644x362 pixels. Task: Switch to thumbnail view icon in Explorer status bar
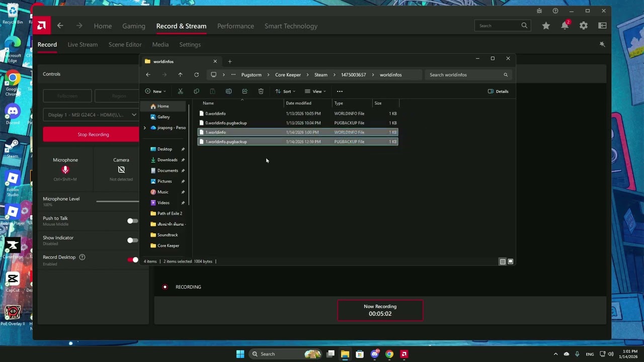(x=511, y=261)
